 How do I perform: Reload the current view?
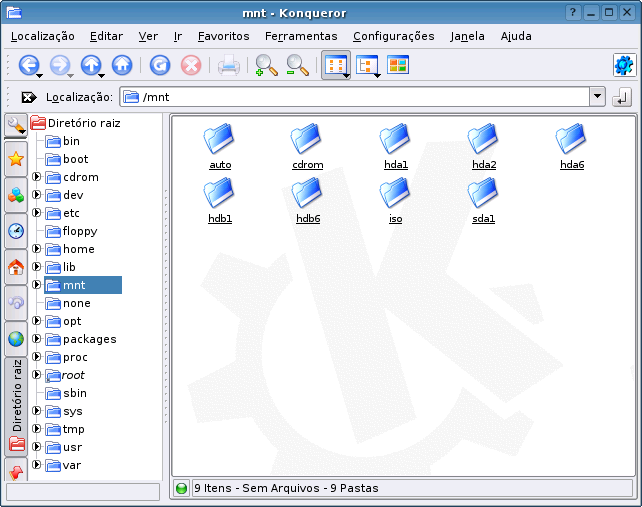coord(160,65)
